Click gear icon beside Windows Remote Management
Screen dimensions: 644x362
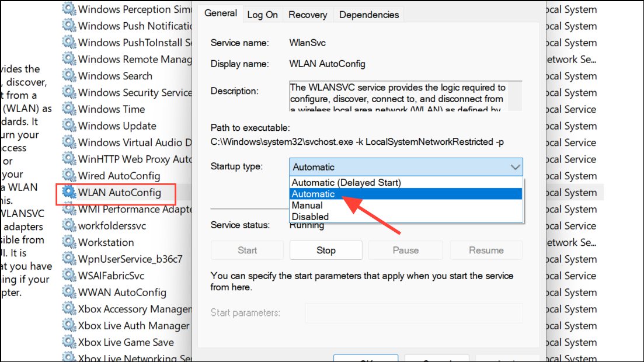click(69, 59)
